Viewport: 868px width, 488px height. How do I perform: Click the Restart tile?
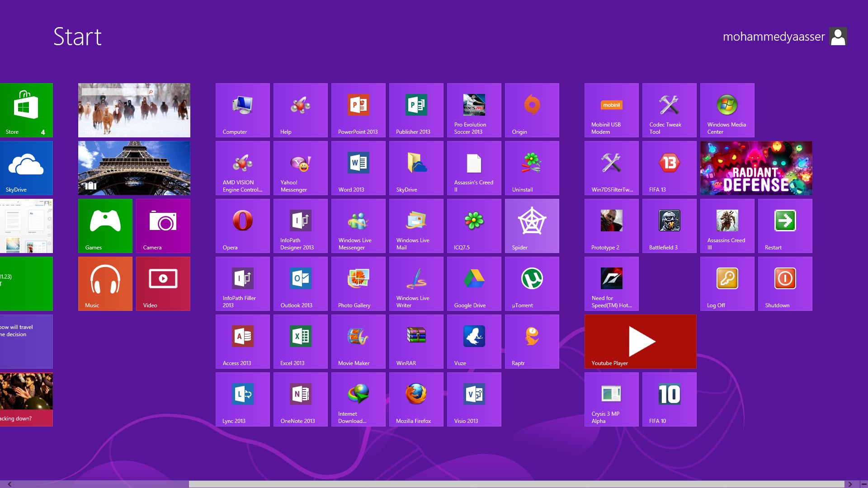[x=785, y=226]
